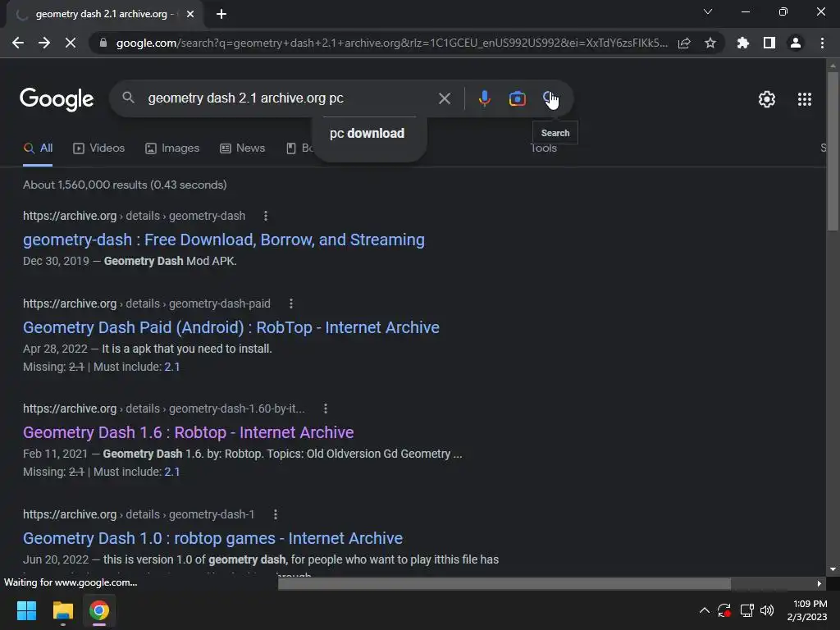Open the Google apps grid

(804, 99)
